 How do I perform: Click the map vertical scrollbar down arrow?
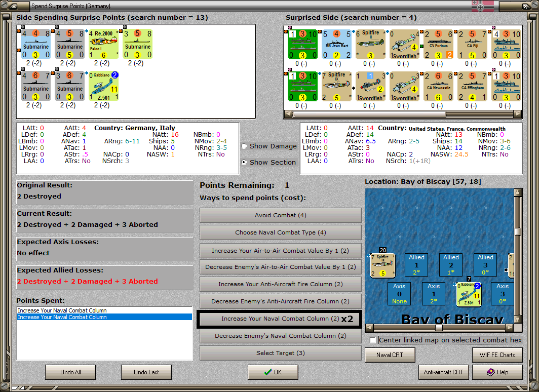[x=518, y=319]
